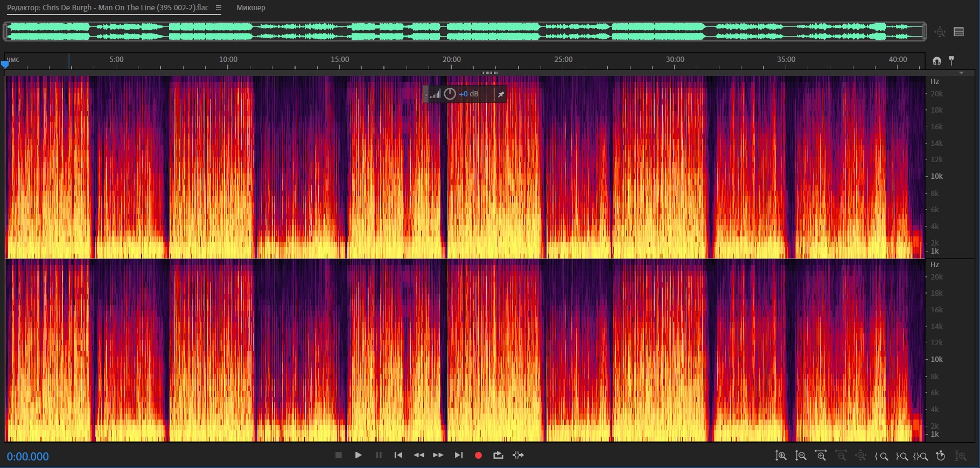Image resolution: width=980 pixels, height=468 pixels.
Task: Open the view layout list icon
Action: click(958, 32)
